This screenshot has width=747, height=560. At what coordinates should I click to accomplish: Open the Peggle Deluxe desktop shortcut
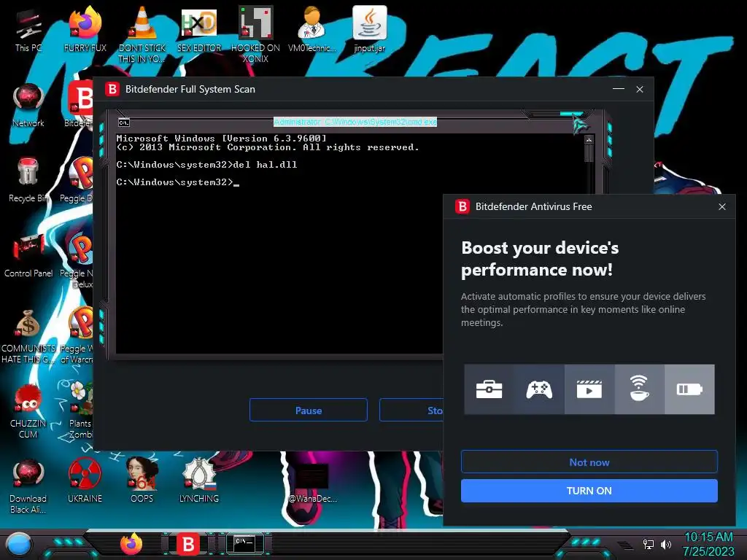[x=77, y=181]
